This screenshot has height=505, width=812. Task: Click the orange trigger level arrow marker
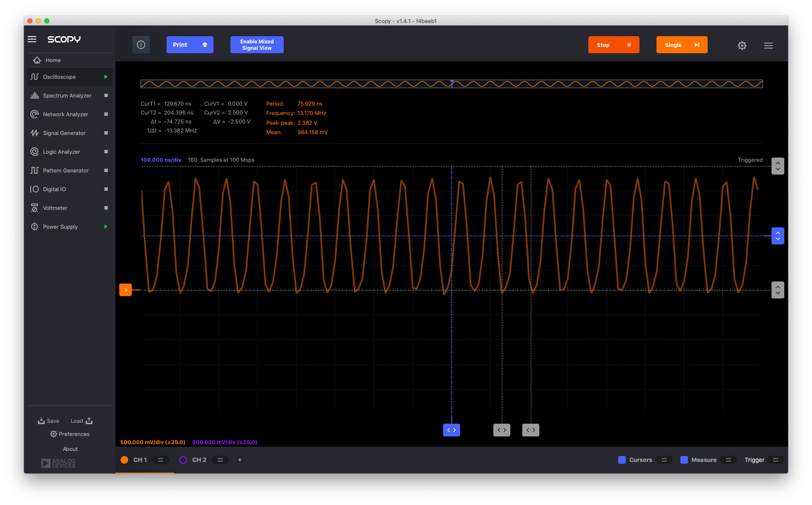[125, 290]
